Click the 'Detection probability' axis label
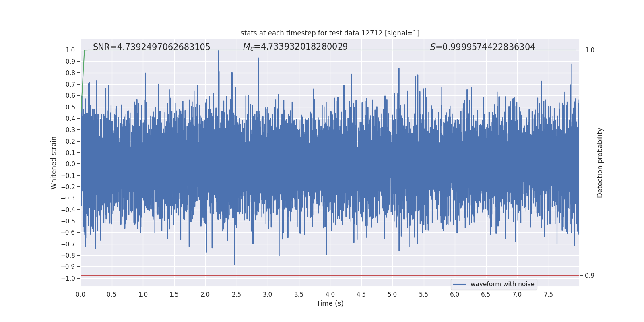644x322 pixels. coord(600,163)
